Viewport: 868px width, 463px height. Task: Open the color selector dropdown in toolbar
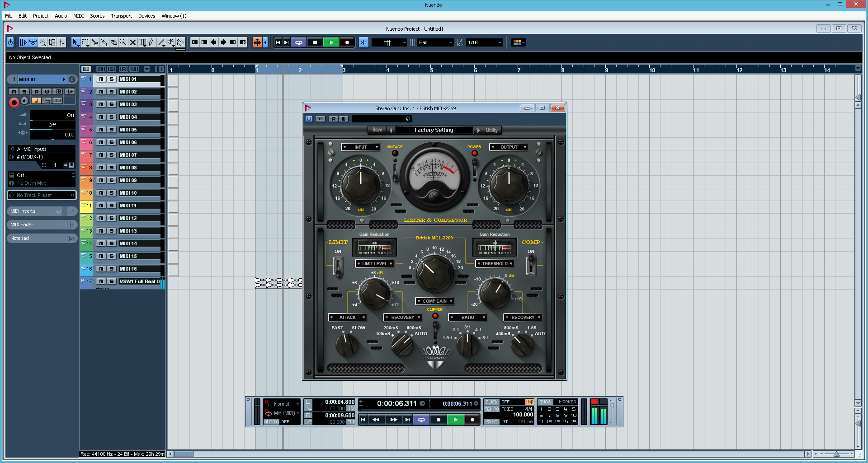pyautogui.click(x=519, y=42)
